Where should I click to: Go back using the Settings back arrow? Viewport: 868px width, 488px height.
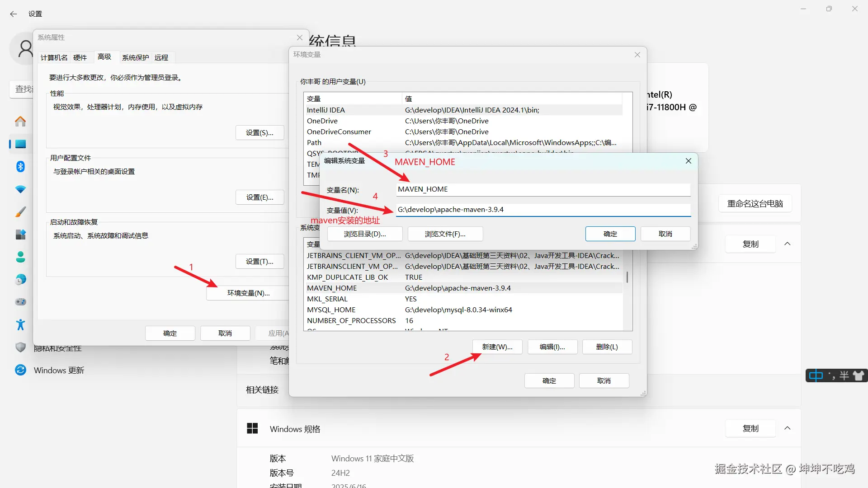[x=14, y=14]
